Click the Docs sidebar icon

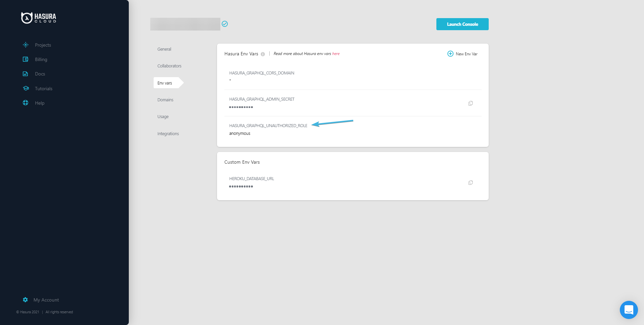pos(25,74)
